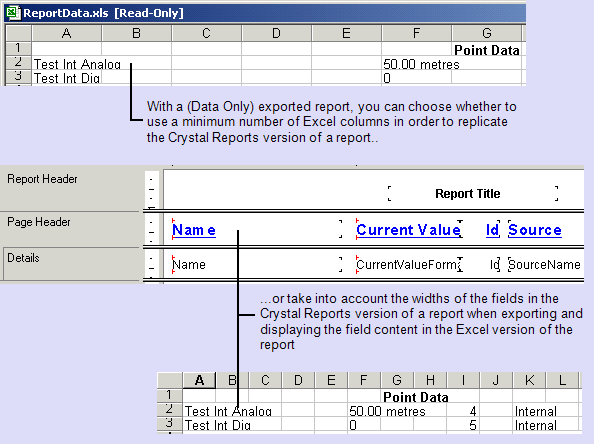This screenshot has height=444, width=594.
Task: Click the Report Title field object
Action: coord(473,194)
